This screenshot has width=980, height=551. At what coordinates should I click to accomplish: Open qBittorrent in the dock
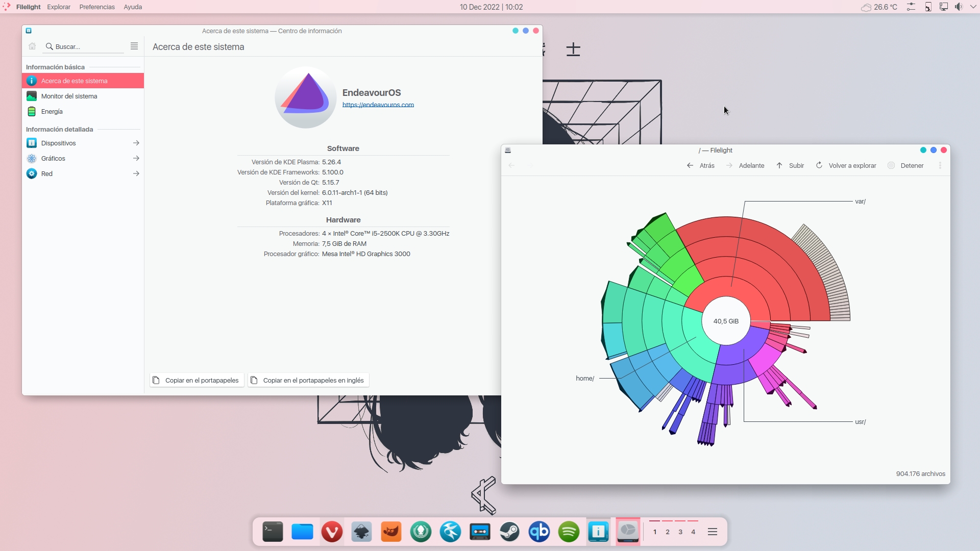539,532
